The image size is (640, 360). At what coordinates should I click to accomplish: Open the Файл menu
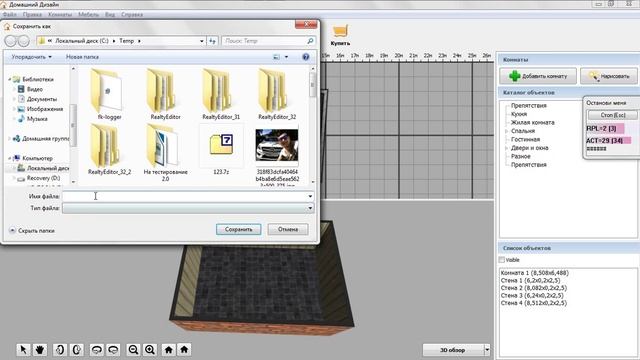pyautogui.click(x=10, y=14)
